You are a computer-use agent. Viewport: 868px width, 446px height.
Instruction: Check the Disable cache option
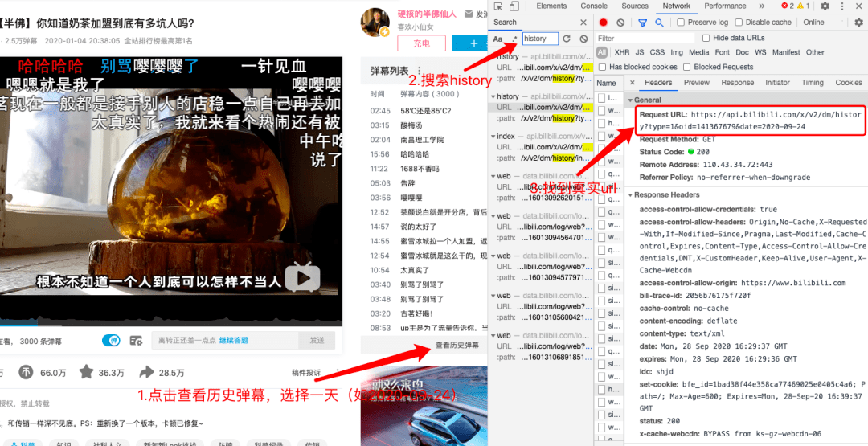[x=739, y=23]
